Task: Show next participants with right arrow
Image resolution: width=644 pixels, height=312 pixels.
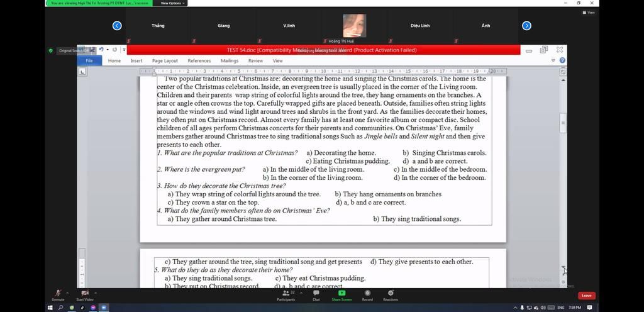Action: 526,26
